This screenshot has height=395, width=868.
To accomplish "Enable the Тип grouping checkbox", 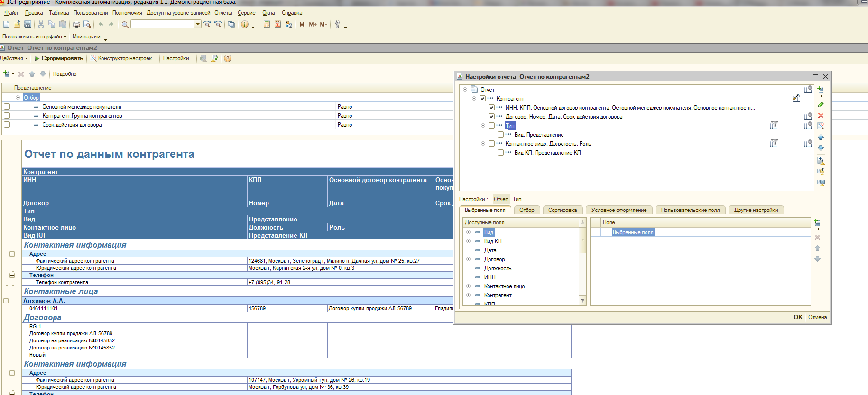I will (491, 126).
